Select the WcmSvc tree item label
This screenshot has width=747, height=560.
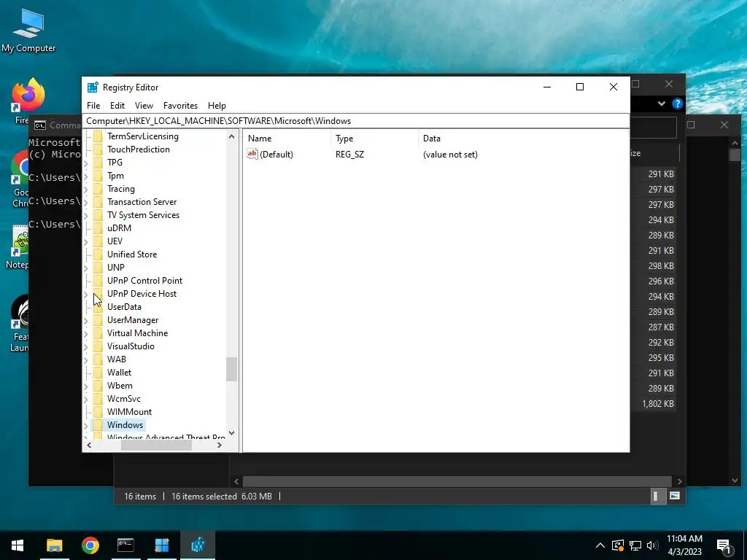click(124, 399)
